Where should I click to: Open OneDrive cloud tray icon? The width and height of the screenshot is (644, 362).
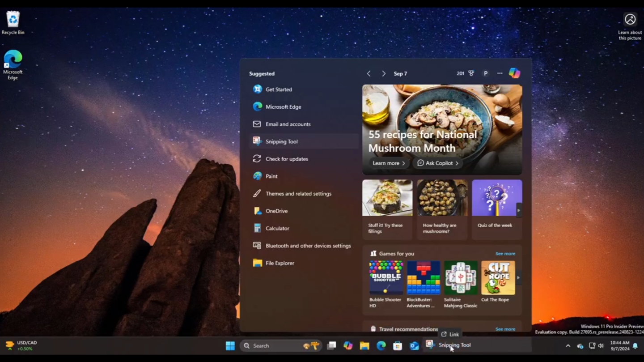[580, 346]
